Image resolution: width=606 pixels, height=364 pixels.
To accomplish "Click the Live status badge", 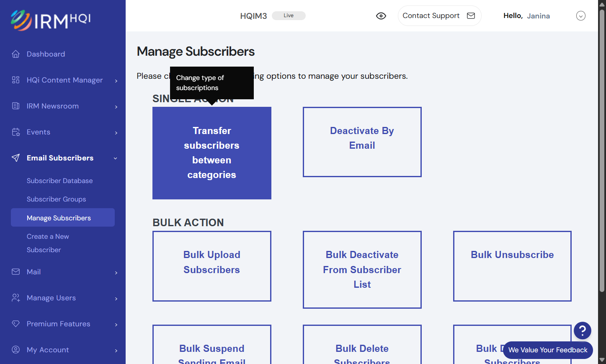I will pos(289,15).
